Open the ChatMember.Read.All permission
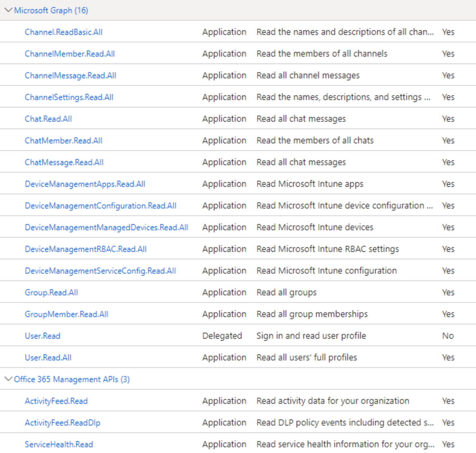Image resolution: width=476 pixels, height=453 pixels. point(63,141)
